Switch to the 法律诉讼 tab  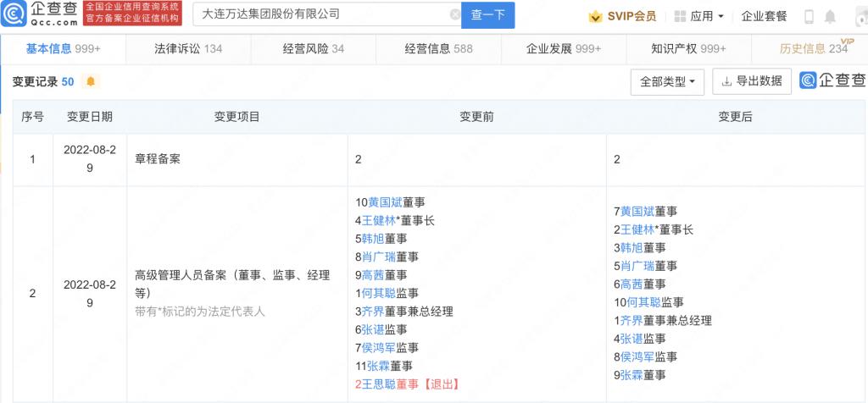coord(188,48)
